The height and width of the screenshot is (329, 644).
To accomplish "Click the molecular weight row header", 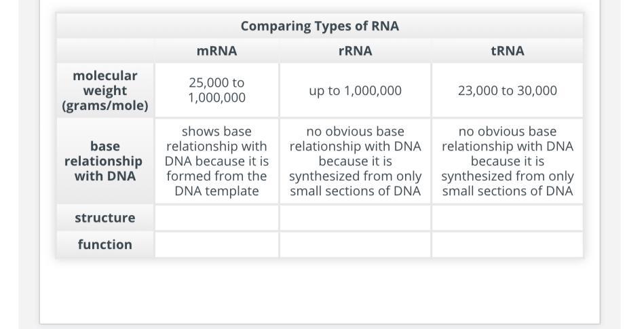I will [x=105, y=90].
